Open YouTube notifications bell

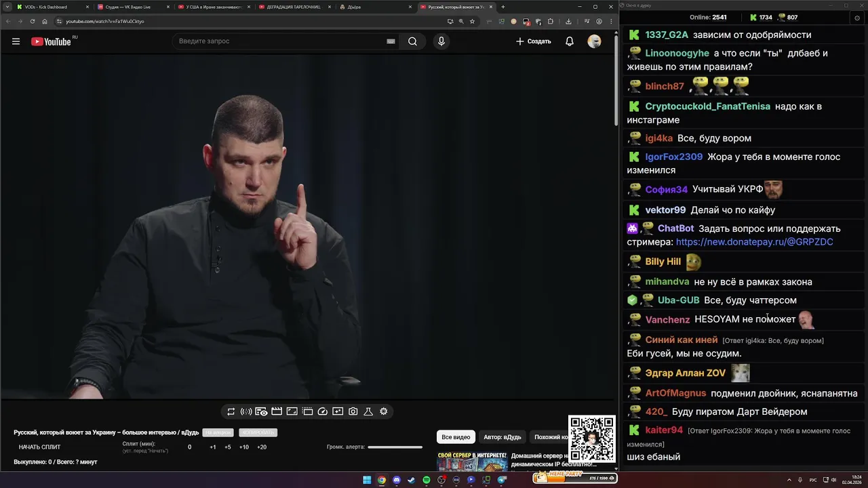coord(570,41)
